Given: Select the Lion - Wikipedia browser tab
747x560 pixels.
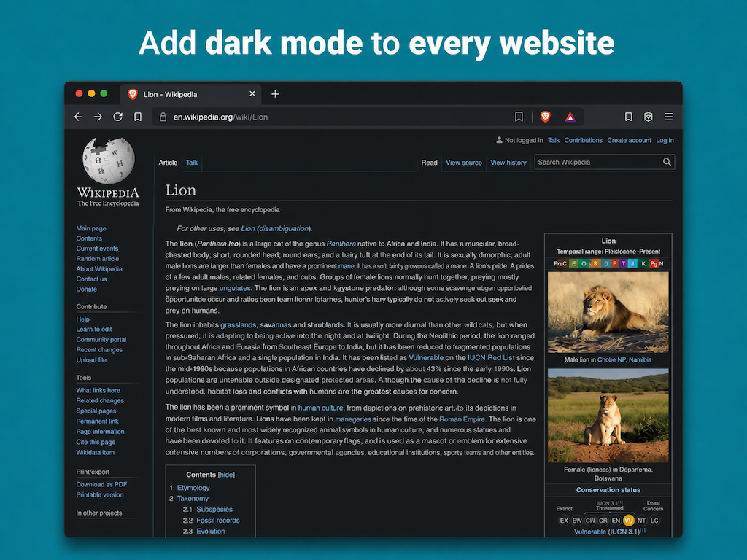Looking at the screenshot, I should pos(190,94).
